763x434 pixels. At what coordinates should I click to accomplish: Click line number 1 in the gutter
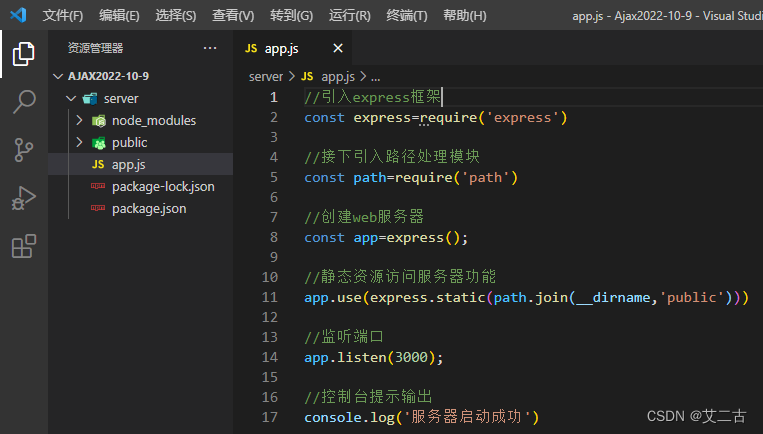coord(274,97)
